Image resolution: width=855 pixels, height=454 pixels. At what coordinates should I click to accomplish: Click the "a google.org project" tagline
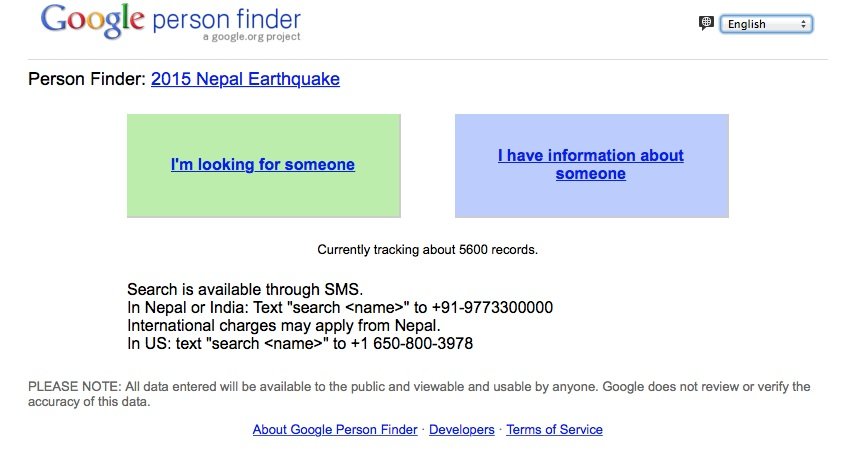pyautogui.click(x=251, y=37)
